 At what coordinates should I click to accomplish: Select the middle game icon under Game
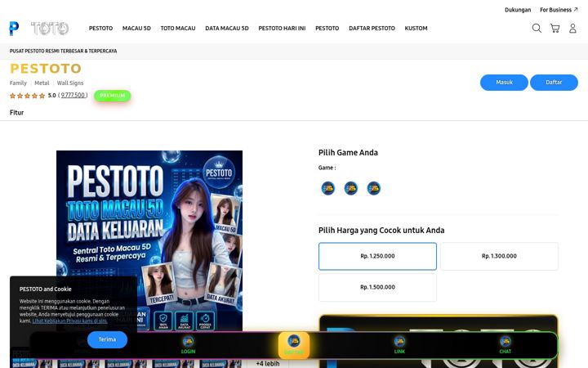[351, 188]
